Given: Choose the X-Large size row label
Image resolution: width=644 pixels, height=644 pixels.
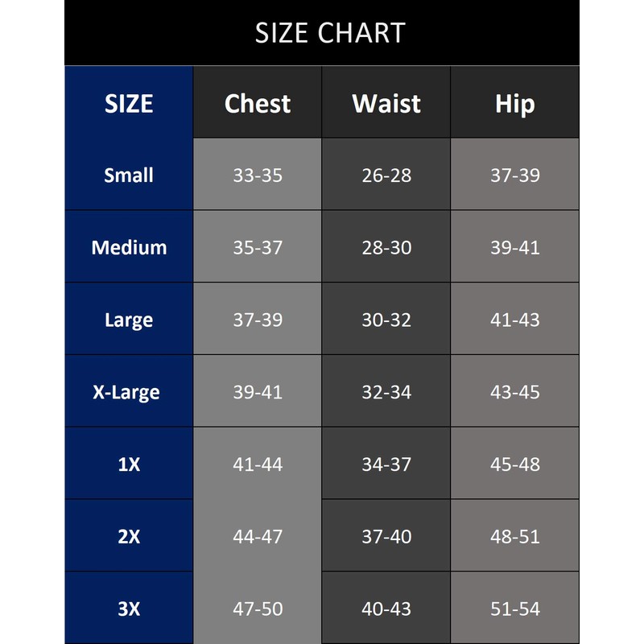Looking at the screenshot, I should click(129, 392).
